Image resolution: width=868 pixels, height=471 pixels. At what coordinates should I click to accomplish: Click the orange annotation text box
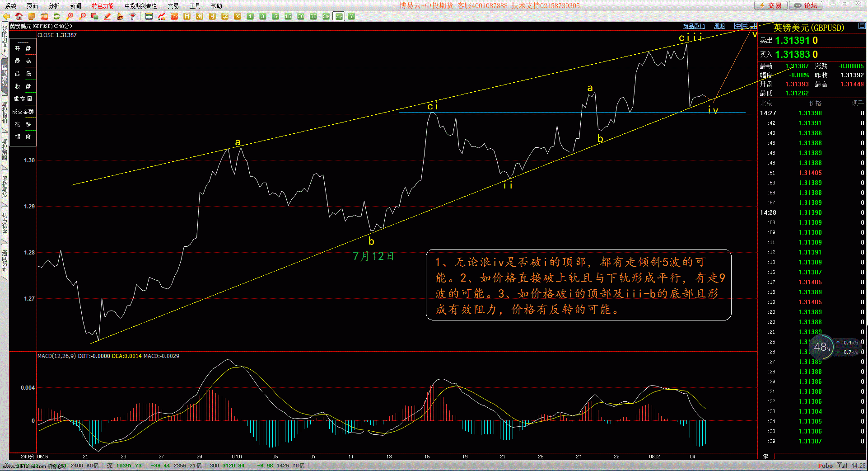[x=579, y=285]
